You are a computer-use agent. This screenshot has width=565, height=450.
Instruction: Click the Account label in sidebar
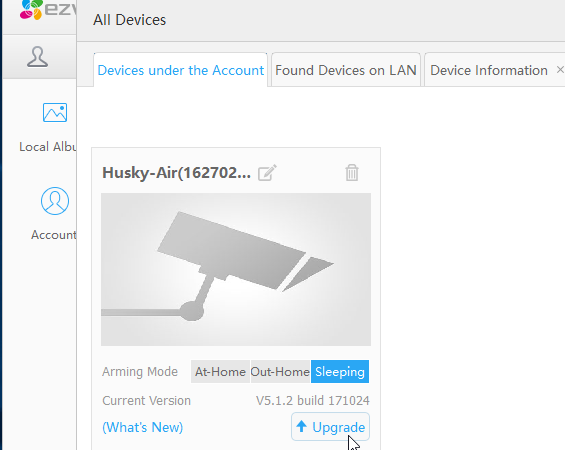click(54, 235)
